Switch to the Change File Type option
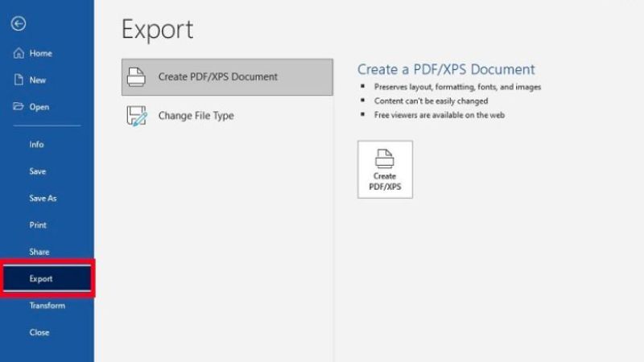Screen dimensions: 644x362 click(196, 116)
